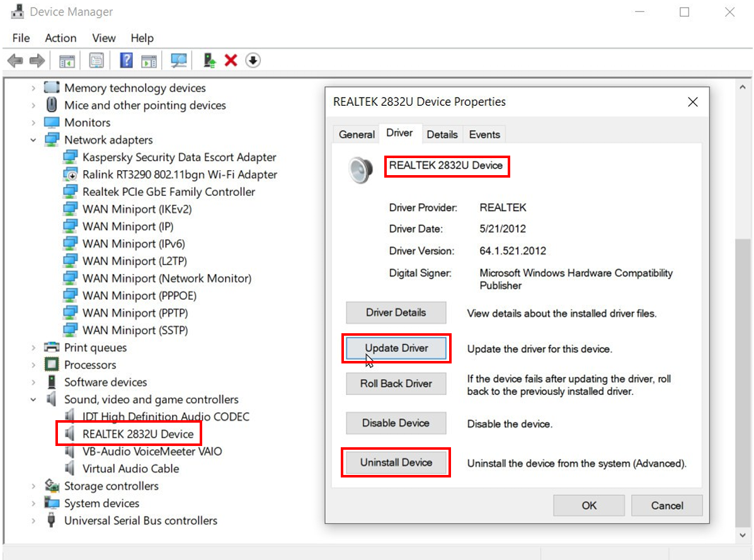
Task: Click the Show/Hide console tree icon
Action: point(67,60)
